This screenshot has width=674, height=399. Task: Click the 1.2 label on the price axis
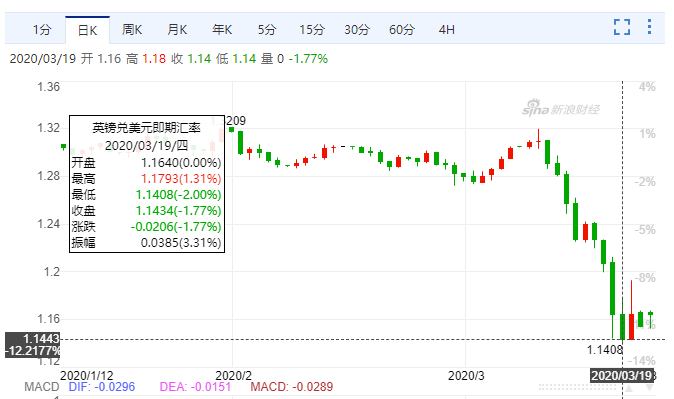pyautogui.click(x=52, y=272)
